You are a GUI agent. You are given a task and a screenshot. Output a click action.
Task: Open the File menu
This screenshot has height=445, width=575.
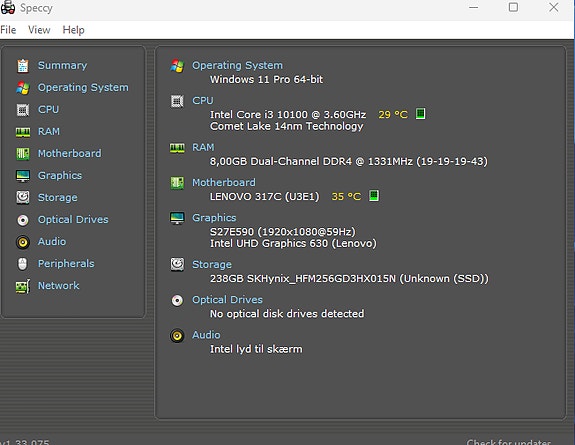[8, 30]
